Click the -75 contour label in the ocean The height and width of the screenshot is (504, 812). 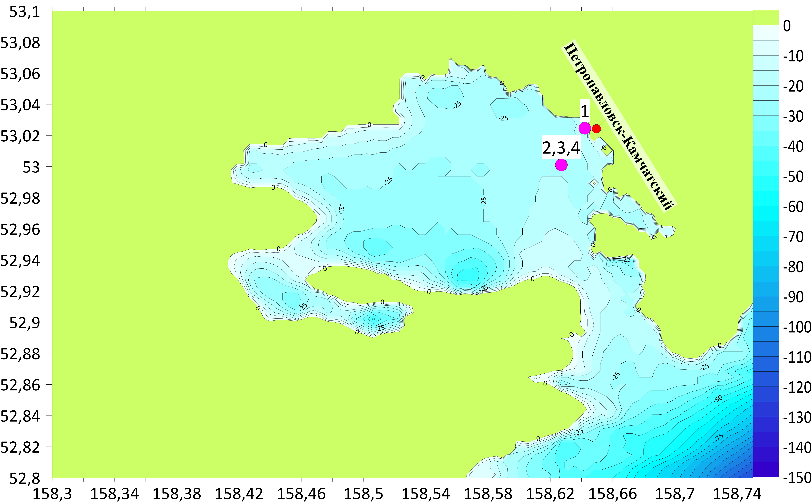point(719,437)
